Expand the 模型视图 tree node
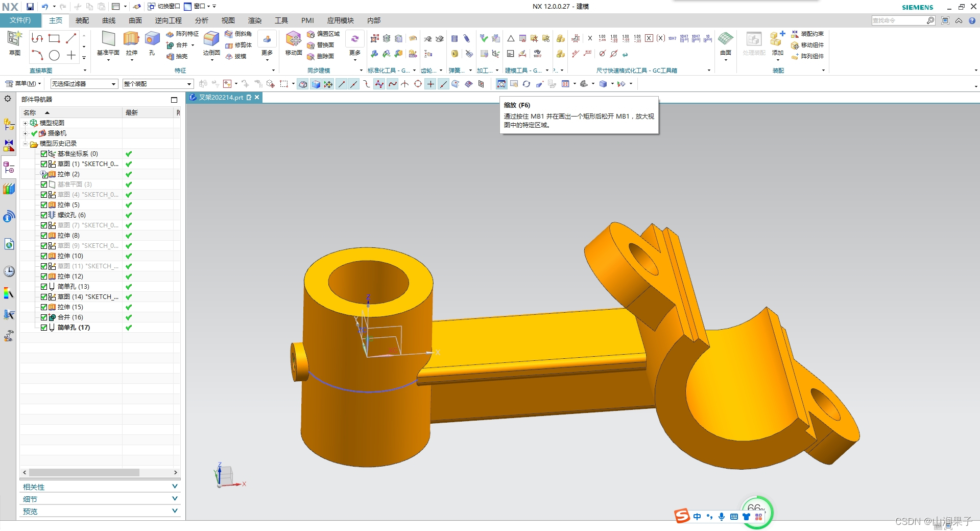980x531 pixels. point(25,123)
